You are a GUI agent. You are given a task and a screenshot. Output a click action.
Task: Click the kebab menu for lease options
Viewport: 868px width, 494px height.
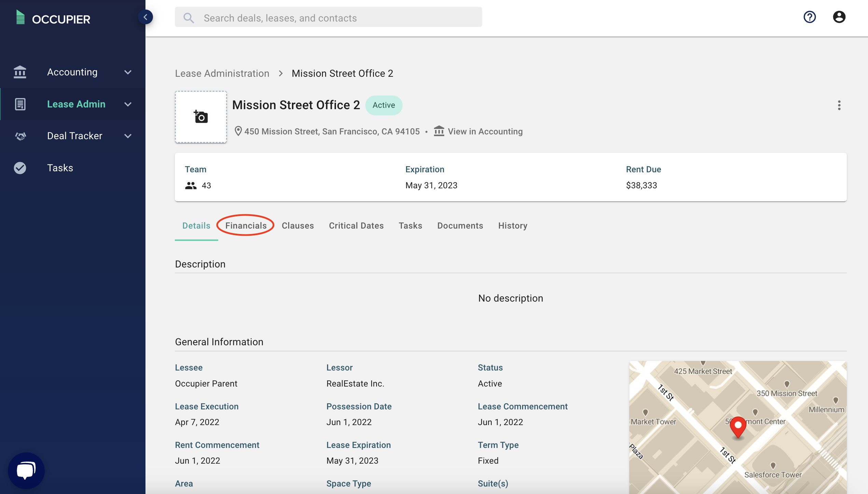[x=839, y=106]
